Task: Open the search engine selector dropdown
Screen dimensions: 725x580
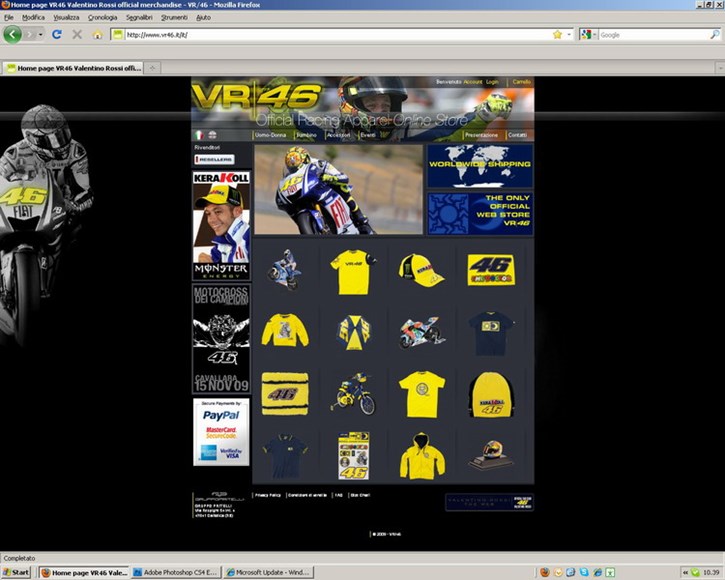Action: click(589, 35)
